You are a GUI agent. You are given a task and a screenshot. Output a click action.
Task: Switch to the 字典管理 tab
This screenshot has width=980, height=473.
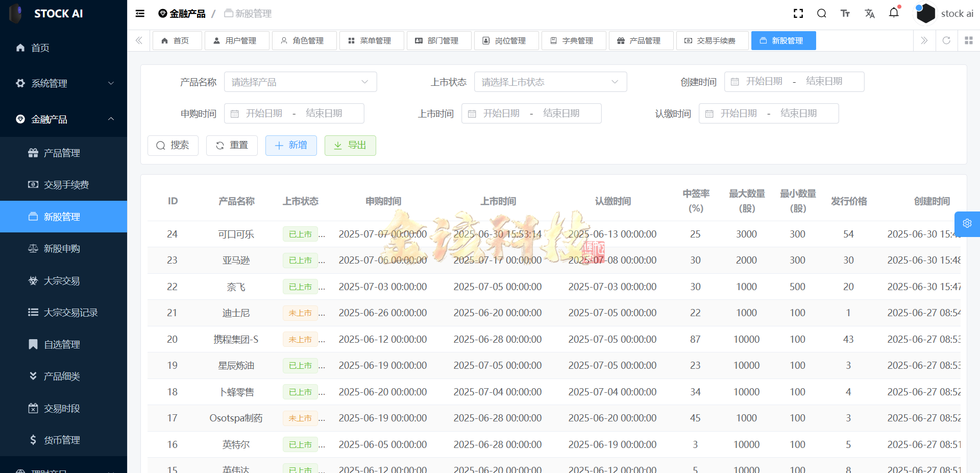(x=574, y=40)
